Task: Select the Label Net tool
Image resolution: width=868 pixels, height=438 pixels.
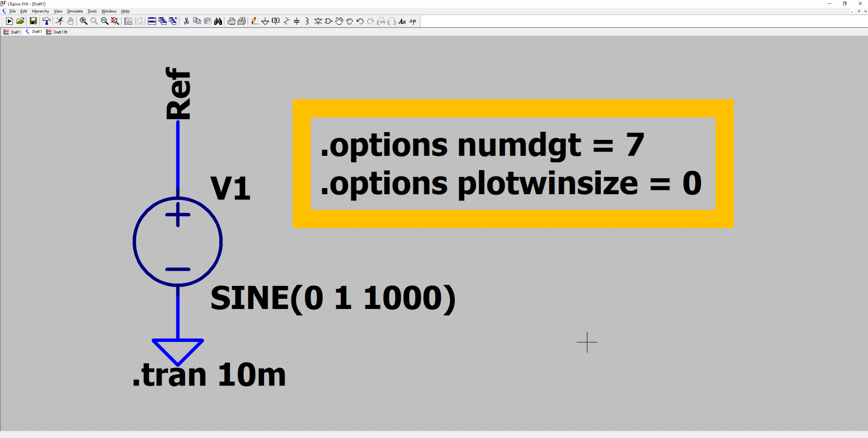Action: tap(275, 21)
